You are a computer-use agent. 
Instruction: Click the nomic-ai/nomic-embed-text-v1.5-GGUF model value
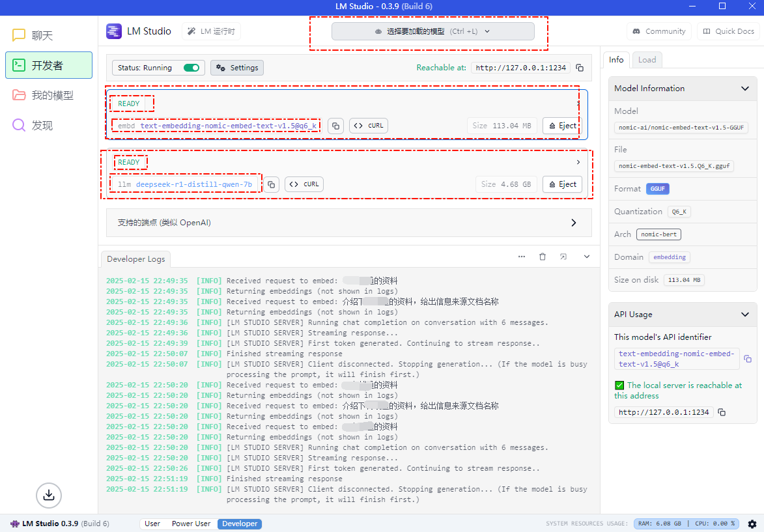[x=681, y=128]
